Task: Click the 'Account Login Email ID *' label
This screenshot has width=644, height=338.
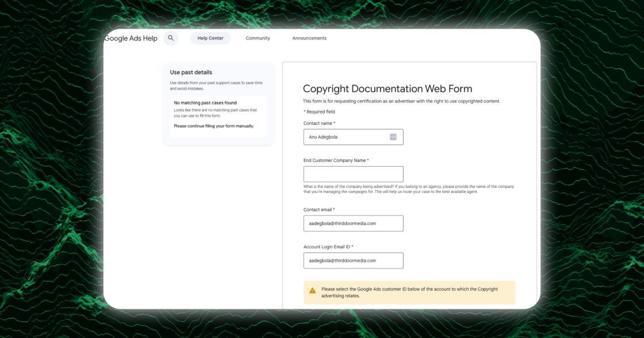Action: (328, 247)
